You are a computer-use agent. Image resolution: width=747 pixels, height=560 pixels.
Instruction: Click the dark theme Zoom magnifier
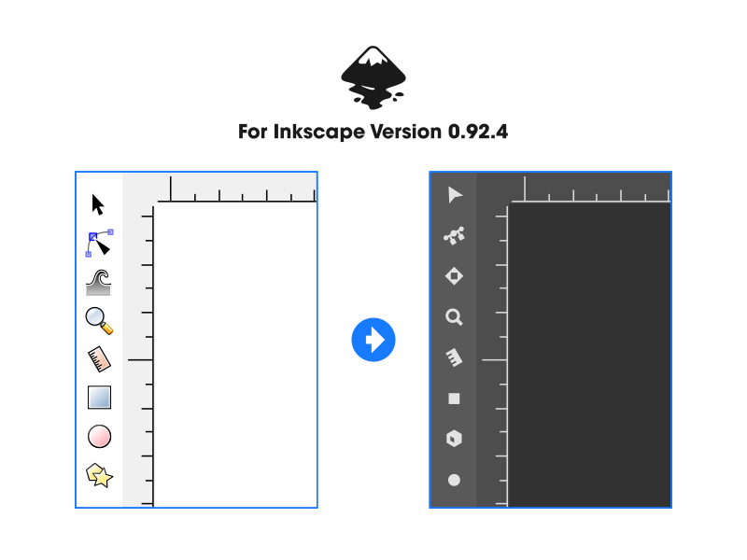(x=454, y=317)
